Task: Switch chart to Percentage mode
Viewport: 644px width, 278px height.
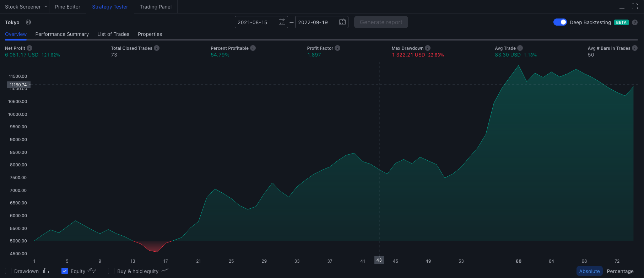Action: [620, 271]
